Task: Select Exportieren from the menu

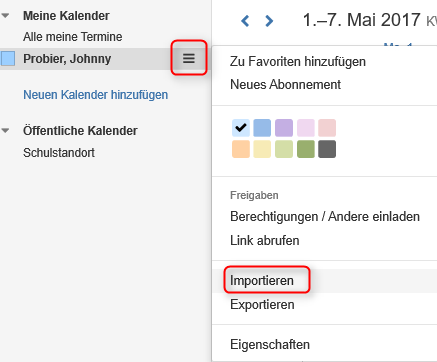Action: tap(262, 305)
